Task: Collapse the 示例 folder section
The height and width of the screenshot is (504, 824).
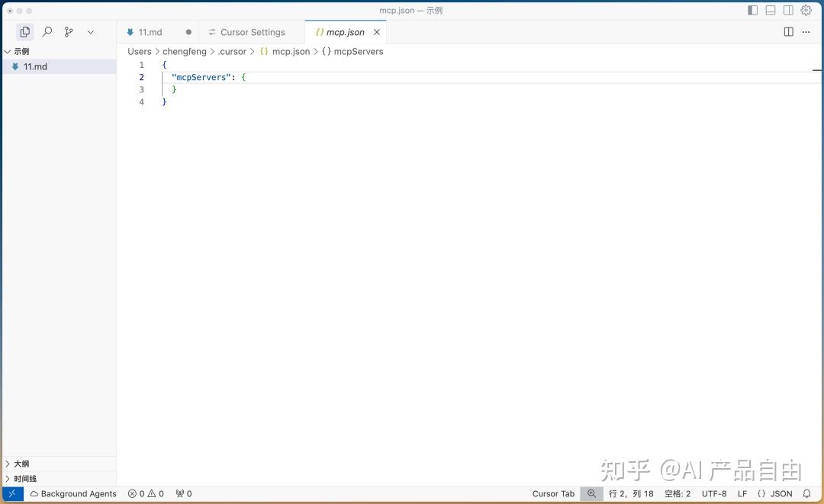Action: click(x=59, y=51)
